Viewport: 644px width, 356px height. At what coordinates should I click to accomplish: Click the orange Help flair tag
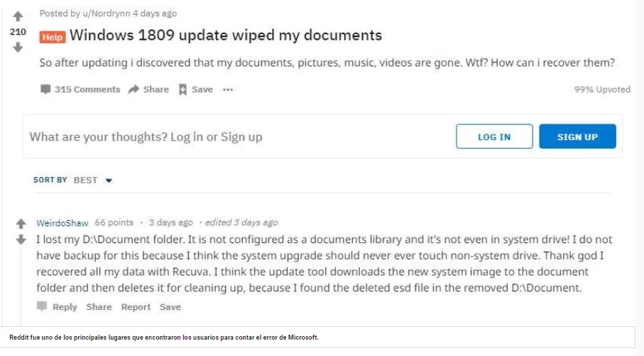click(x=53, y=37)
